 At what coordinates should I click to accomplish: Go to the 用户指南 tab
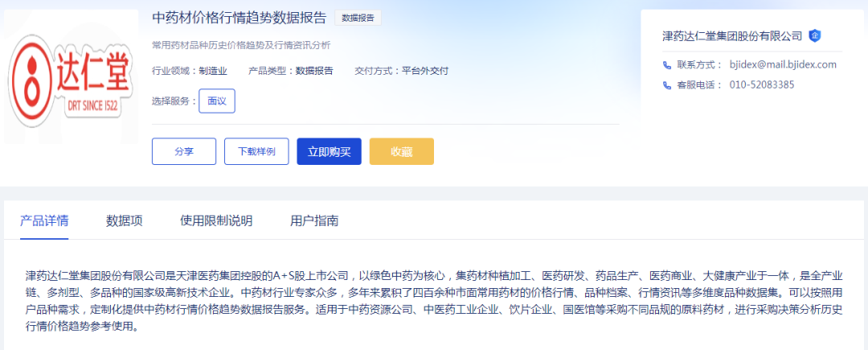click(314, 220)
